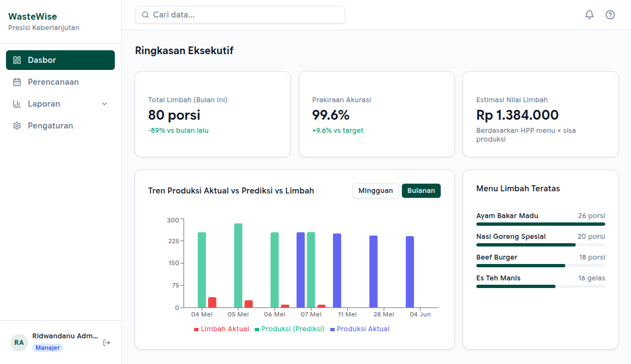The height and width of the screenshot is (364, 631).
Task: Click the Manajer role badge
Action: pos(48,348)
